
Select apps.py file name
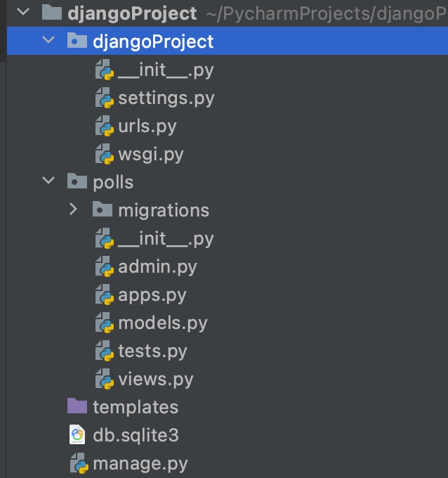point(152,295)
